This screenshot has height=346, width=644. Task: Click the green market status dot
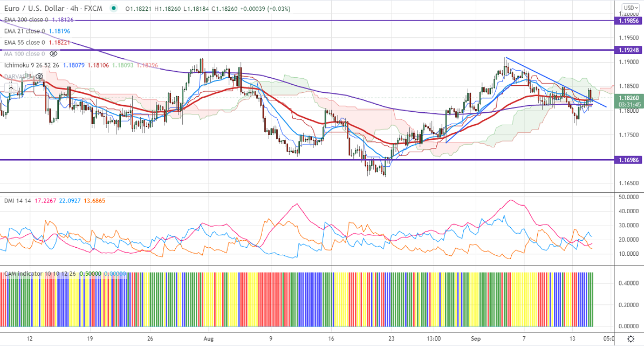pyautogui.click(x=114, y=8)
